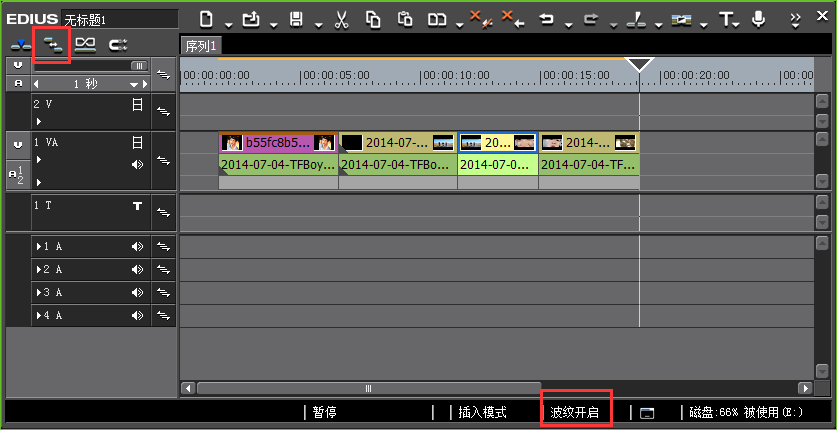Open the Undo history dropdown arrow
The width and height of the screenshot is (837, 430).
[568, 25]
